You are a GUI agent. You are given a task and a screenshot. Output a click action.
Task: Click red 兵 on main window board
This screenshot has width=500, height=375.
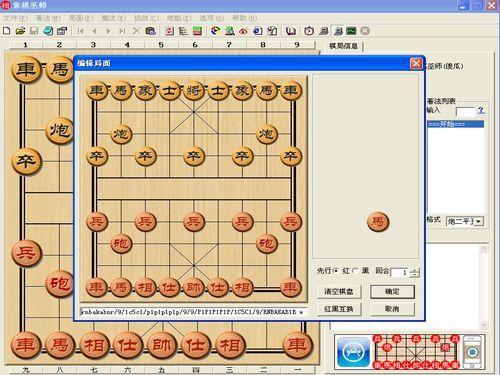[26, 253]
